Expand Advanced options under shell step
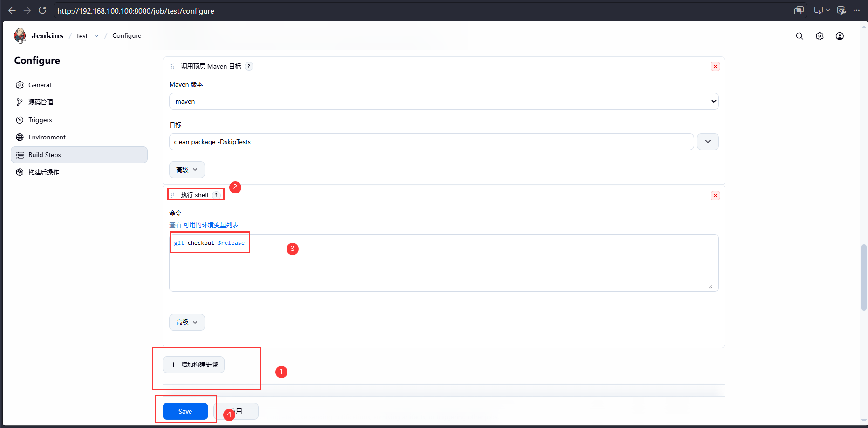 (x=187, y=322)
